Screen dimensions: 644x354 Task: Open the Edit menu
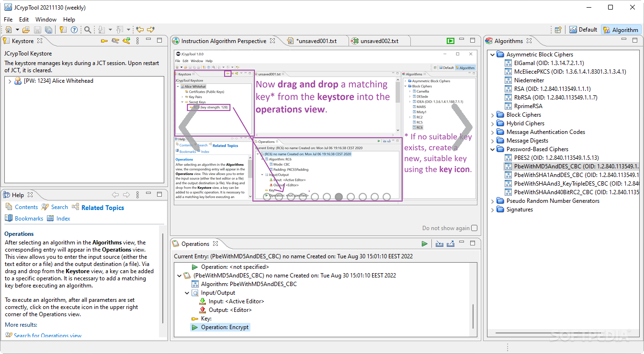24,19
